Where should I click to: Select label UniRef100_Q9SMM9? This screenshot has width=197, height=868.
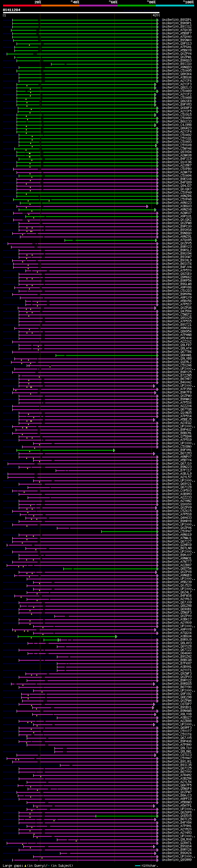[176, 860]
